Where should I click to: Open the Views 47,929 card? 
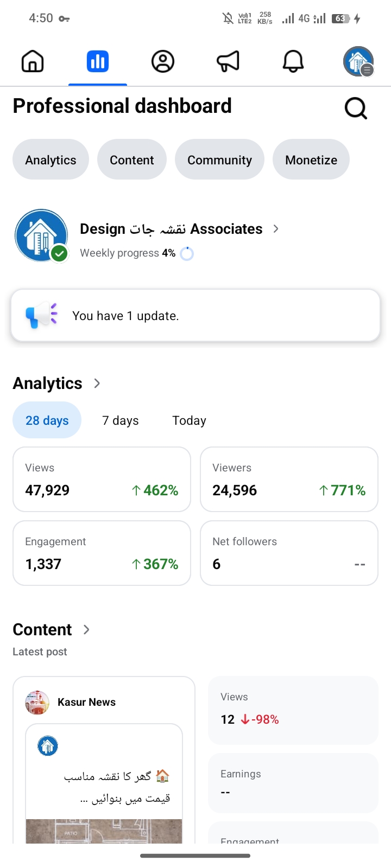pos(102,480)
